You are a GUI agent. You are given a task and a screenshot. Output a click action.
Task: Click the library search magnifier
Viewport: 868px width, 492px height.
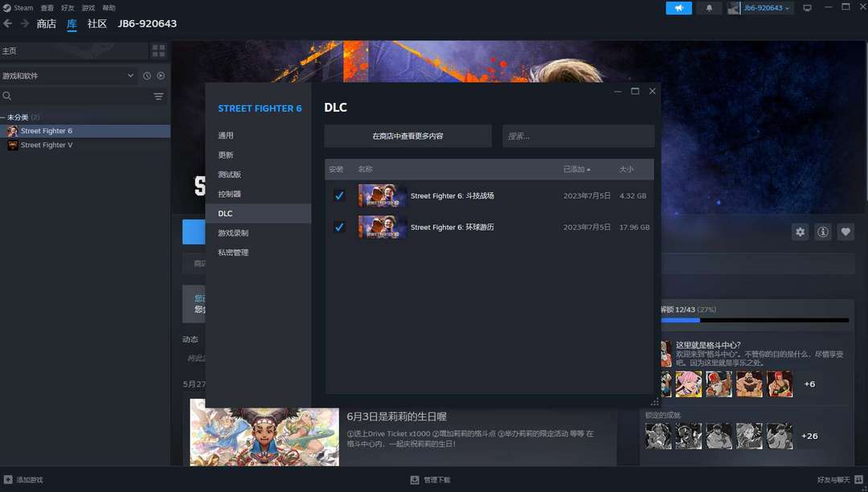pos(7,96)
